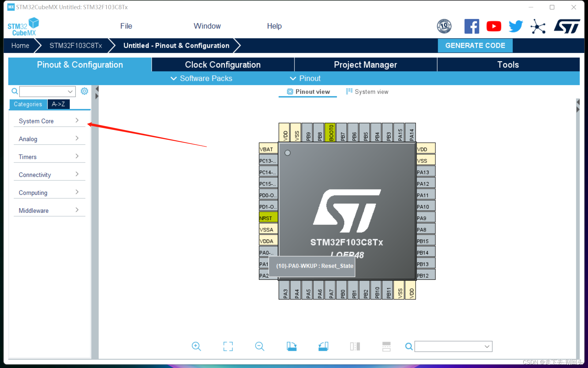
Task: Open the pin search dropdown at bottom
Action: (x=487, y=347)
